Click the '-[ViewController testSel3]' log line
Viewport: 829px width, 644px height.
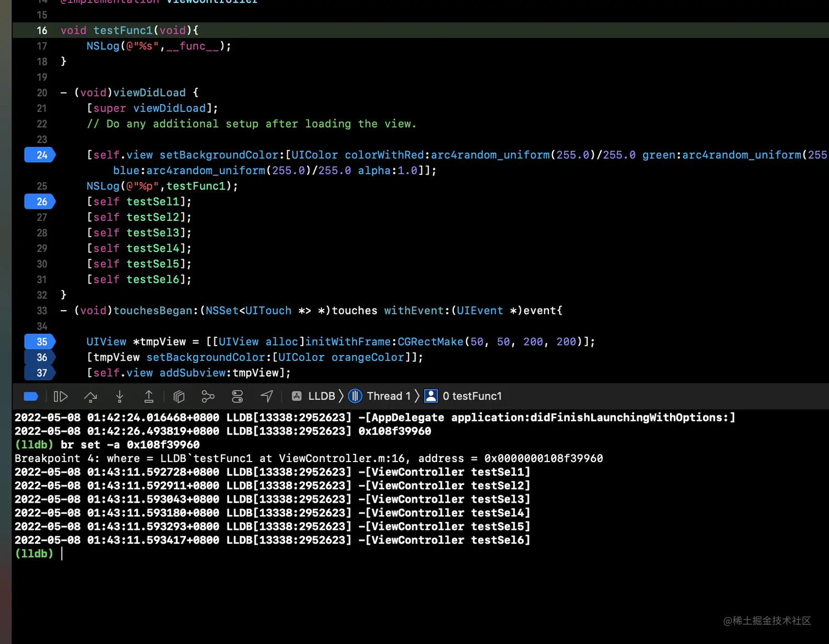click(x=272, y=499)
